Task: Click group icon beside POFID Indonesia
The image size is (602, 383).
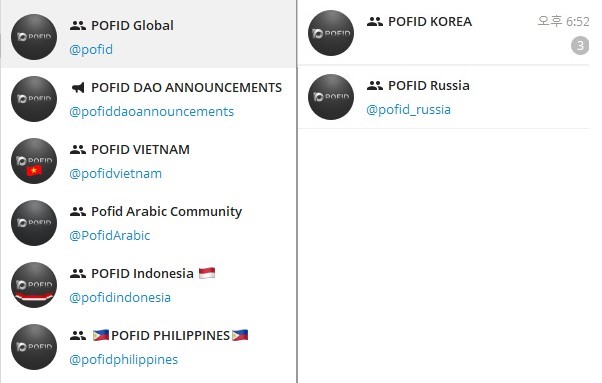Action: point(78,274)
